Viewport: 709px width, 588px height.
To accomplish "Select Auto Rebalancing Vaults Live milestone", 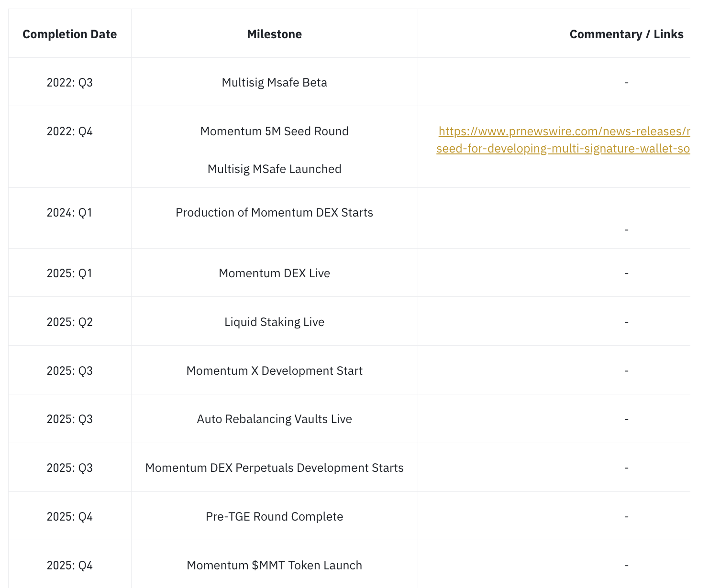I will click(x=274, y=419).
